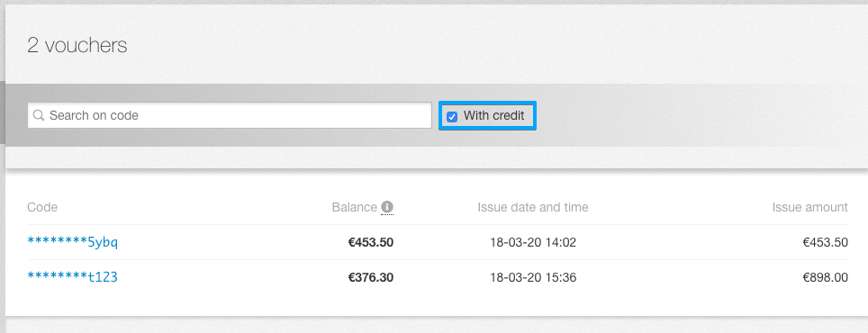Click the With credit label text
This screenshot has width=868, height=333.
tap(493, 116)
